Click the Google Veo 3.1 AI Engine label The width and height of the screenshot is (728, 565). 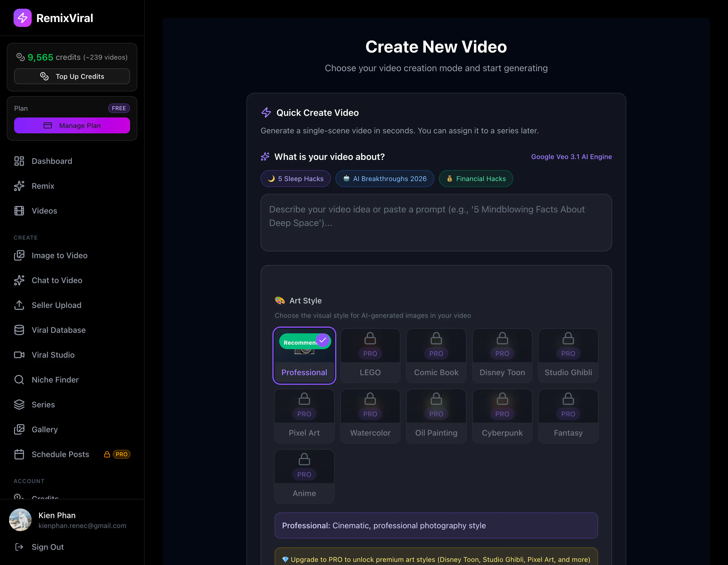pyautogui.click(x=571, y=157)
